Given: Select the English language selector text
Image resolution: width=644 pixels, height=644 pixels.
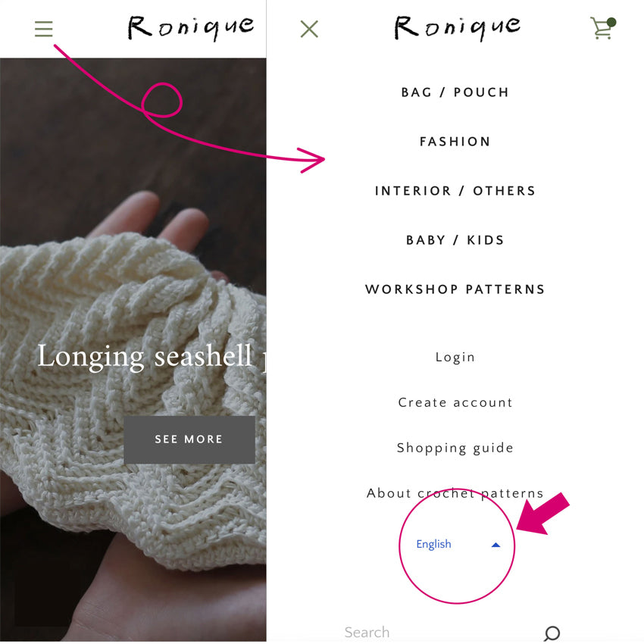Looking at the screenshot, I should point(433,544).
